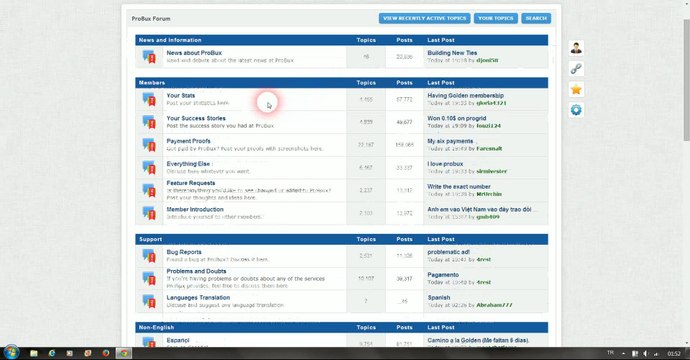Click the forum icon beside Payment Proofs
Image resolution: width=690 pixels, height=360 pixels.
149,145
